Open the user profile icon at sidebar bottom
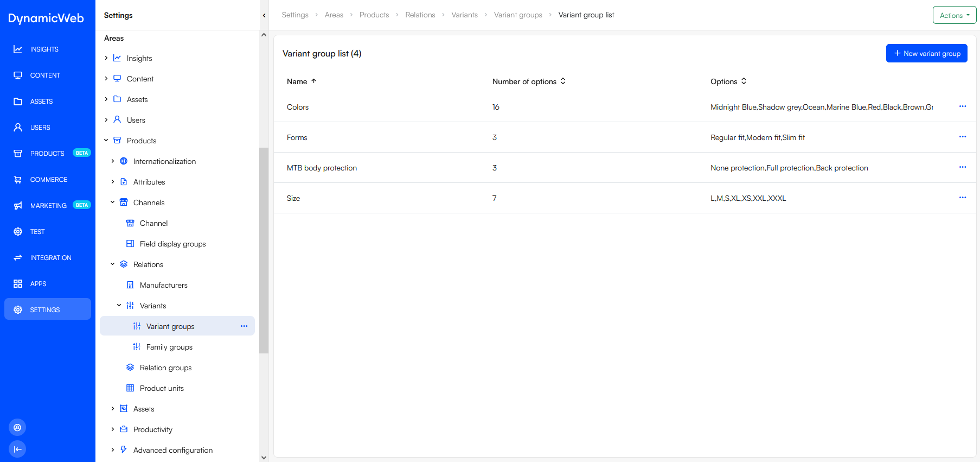The image size is (980, 462). 17,427
